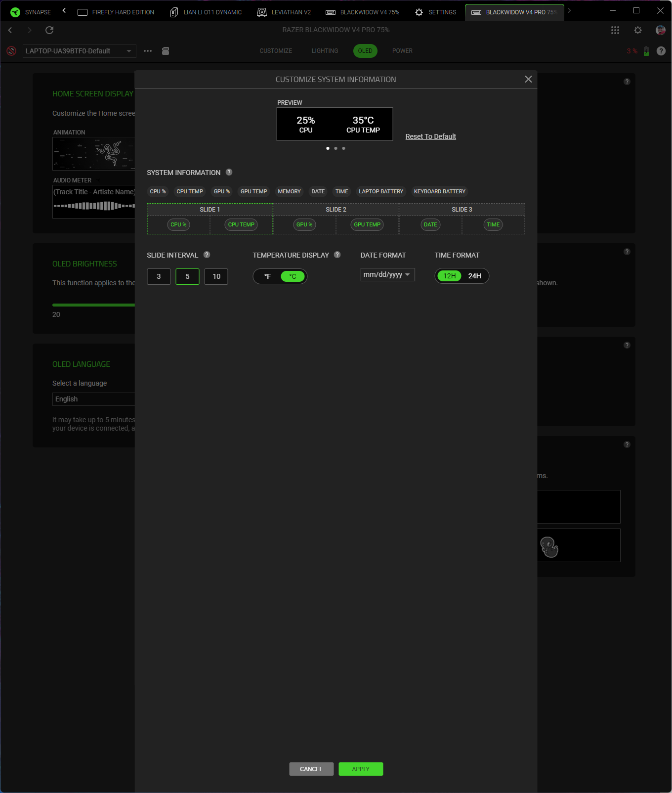Set time format to 12H

coord(450,276)
